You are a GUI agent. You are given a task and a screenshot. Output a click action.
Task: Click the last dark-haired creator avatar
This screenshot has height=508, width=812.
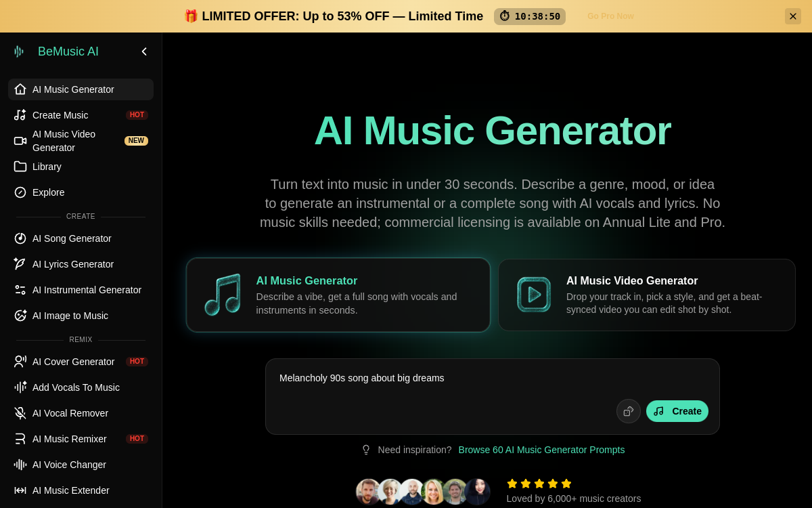click(x=477, y=492)
